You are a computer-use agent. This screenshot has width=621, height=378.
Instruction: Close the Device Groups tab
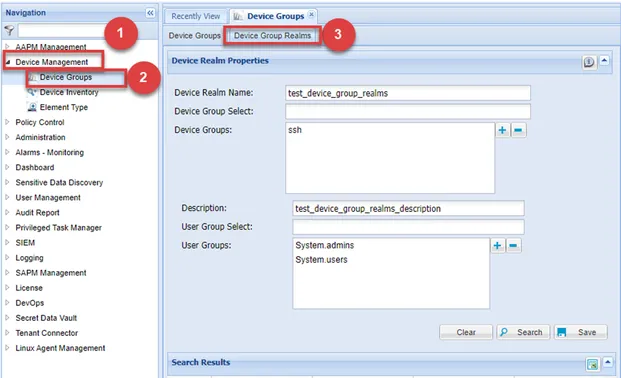click(312, 15)
